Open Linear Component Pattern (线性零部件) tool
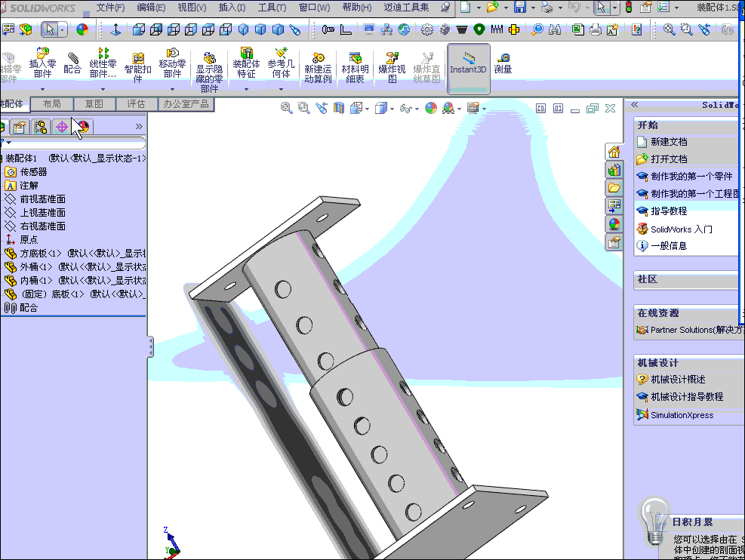 pos(103,63)
